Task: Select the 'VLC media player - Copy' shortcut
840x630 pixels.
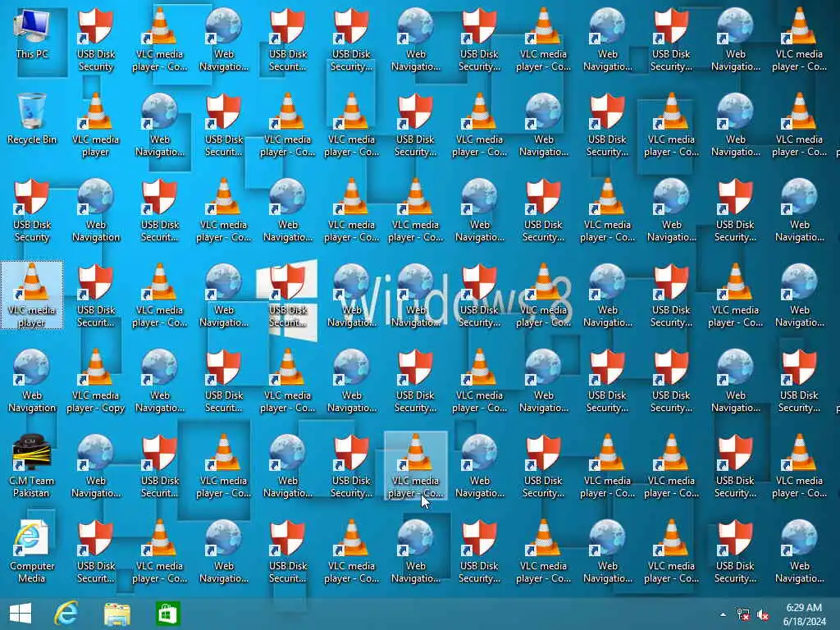Action: coord(96,381)
